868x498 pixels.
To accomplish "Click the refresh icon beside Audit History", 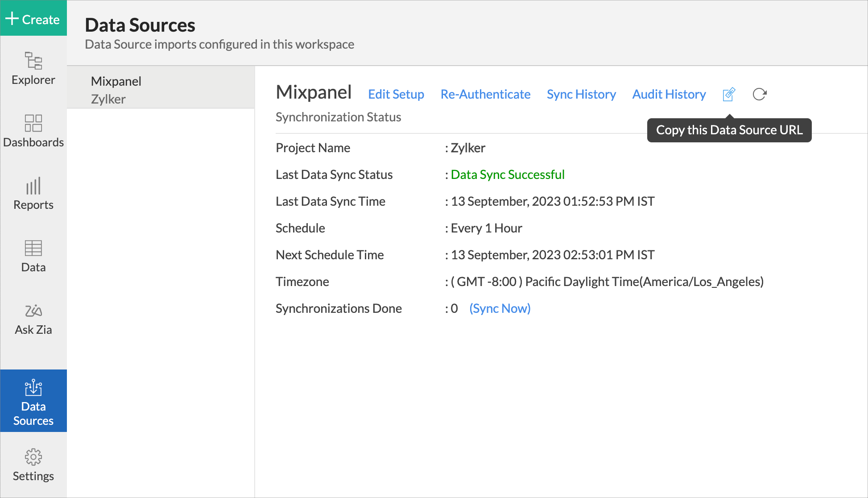I will (x=760, y=94).
